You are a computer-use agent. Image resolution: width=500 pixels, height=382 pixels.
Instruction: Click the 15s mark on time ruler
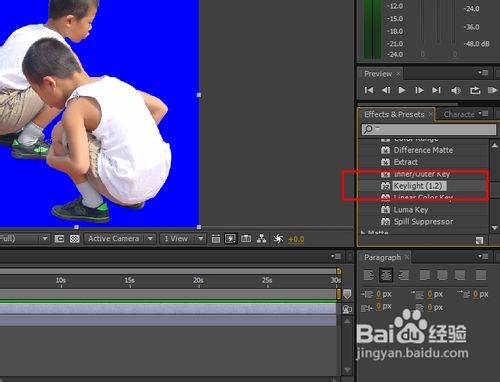(129, 280)
